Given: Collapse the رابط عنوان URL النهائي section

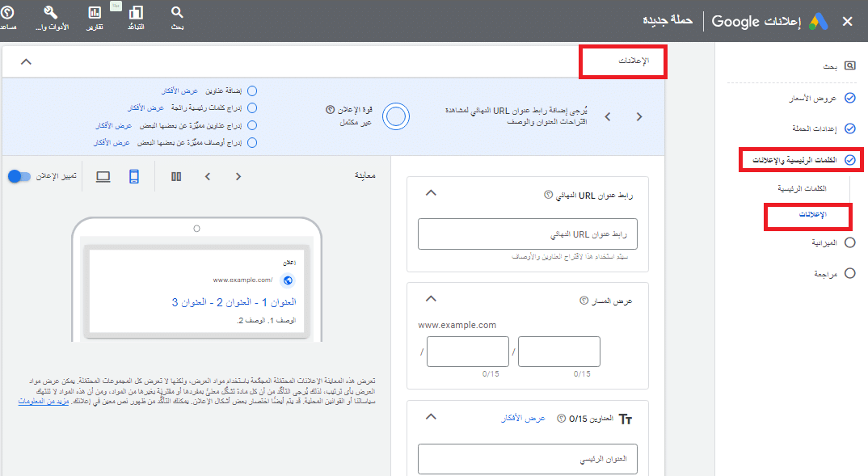Looking at the screenshot, I should 431,192.
